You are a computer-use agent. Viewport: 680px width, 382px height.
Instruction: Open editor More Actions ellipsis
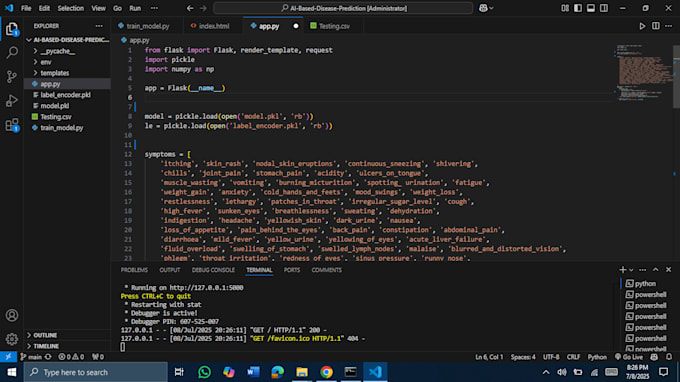click(669, 26)
